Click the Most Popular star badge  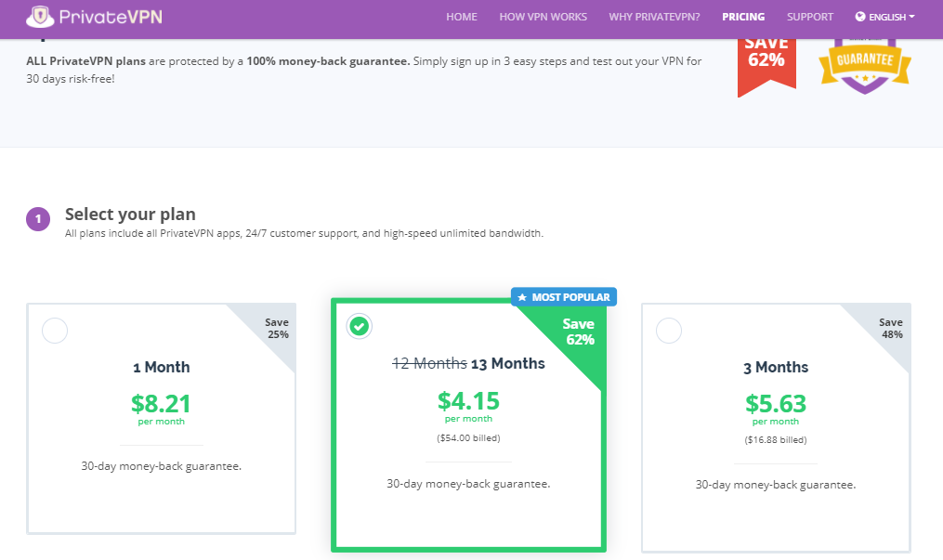[564, 297]
